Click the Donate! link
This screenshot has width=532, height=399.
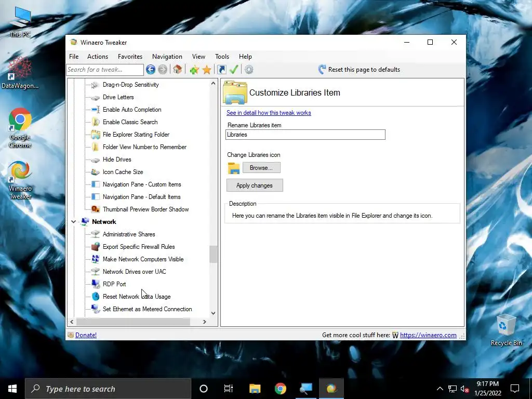point(86,335)
